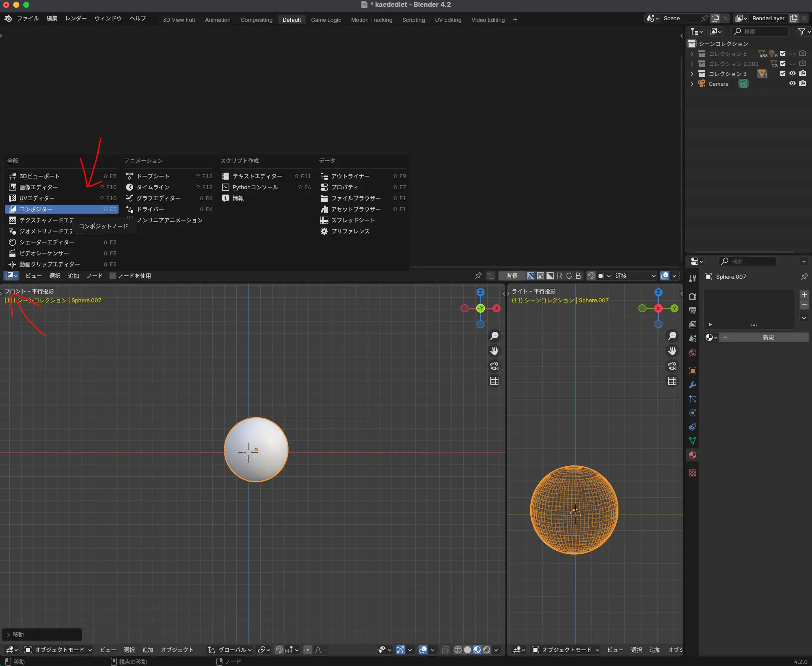Toggle Camera render camera icon in outliner
The image size is (812, 666).
coord(802,83)
